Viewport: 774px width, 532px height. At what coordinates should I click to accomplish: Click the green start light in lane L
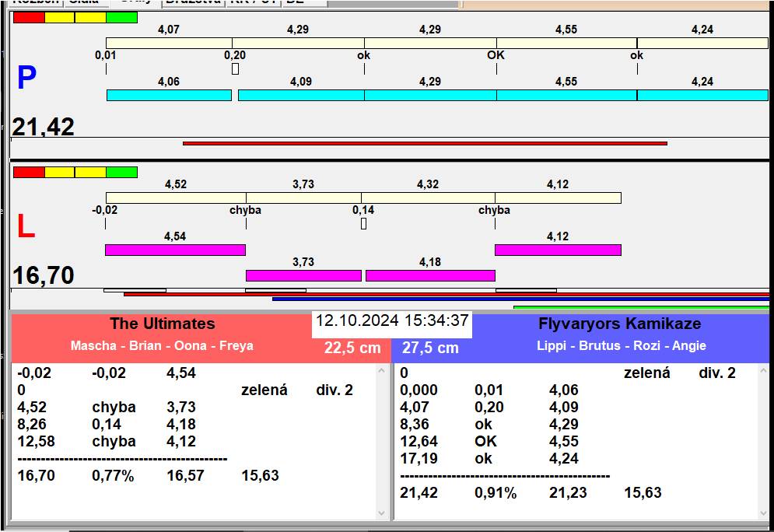[x=121, y=172]
